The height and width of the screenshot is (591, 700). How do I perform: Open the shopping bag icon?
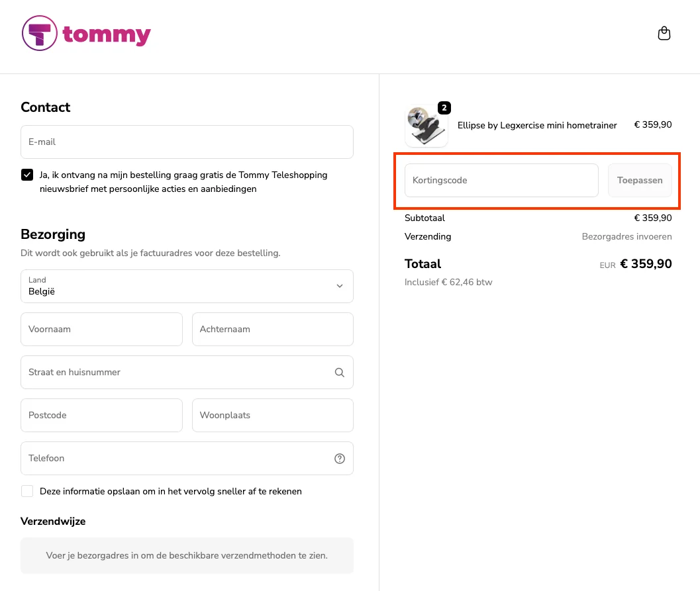[664, 32]
